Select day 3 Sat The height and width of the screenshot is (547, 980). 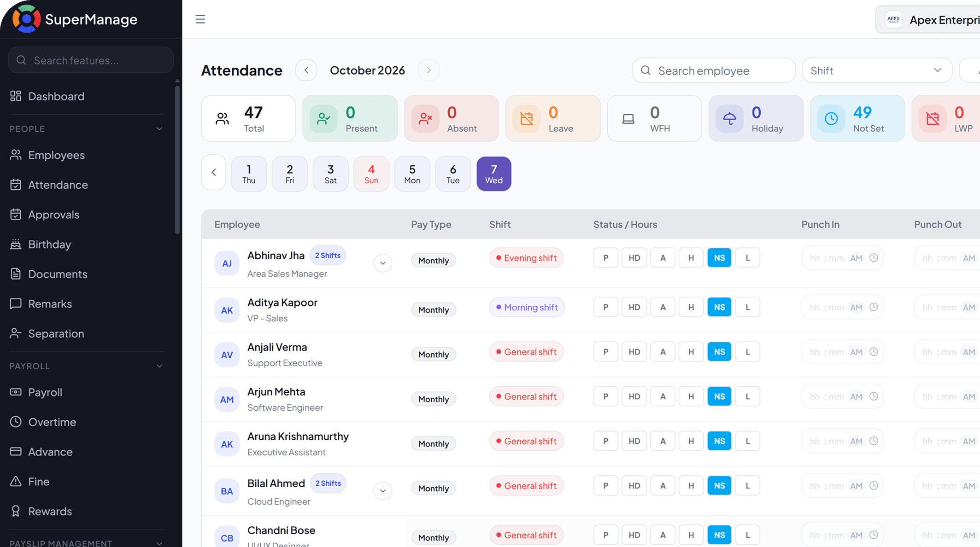[x=330, y=174]
